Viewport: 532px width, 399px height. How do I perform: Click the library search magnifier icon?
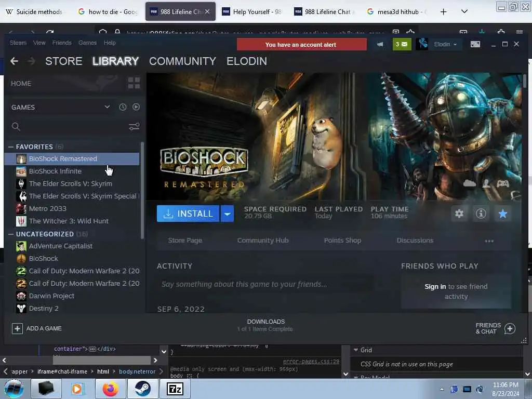coord(16,127)
